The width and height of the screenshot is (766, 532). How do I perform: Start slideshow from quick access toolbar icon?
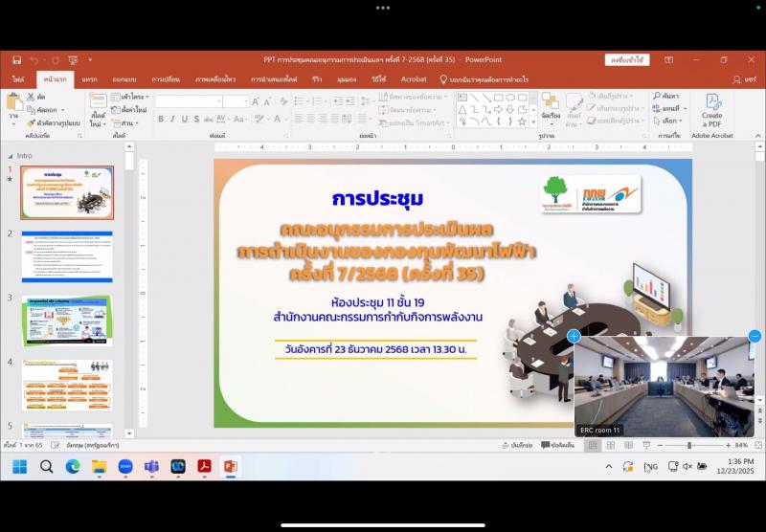[73, 60]
